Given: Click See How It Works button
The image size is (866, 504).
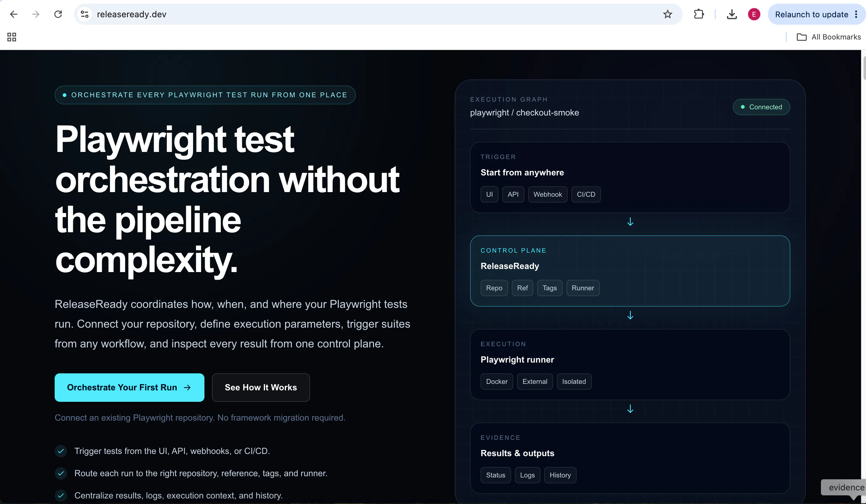Looking at the screenshot, I should coord(261,388).
